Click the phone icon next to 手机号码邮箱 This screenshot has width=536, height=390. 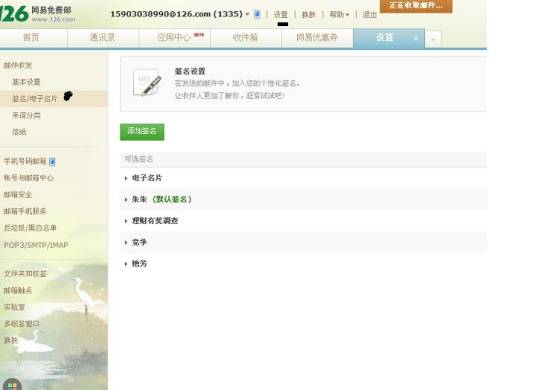(x=52, y=162)
